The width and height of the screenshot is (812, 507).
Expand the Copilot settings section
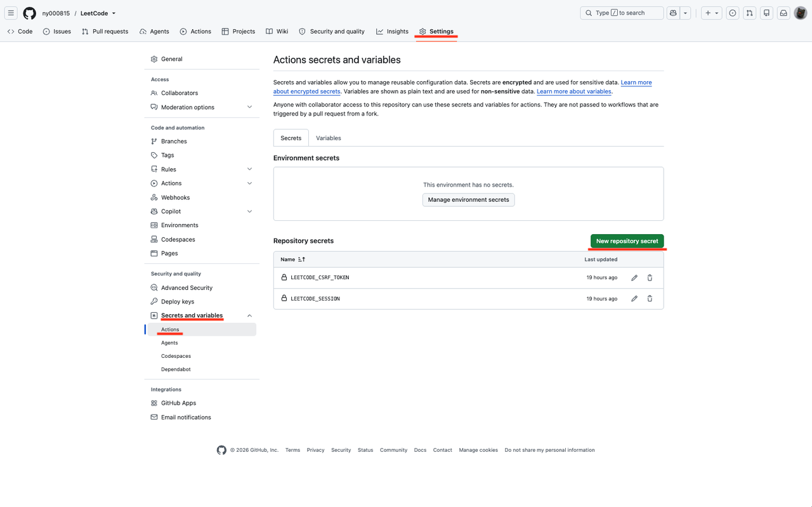(249, 211)
